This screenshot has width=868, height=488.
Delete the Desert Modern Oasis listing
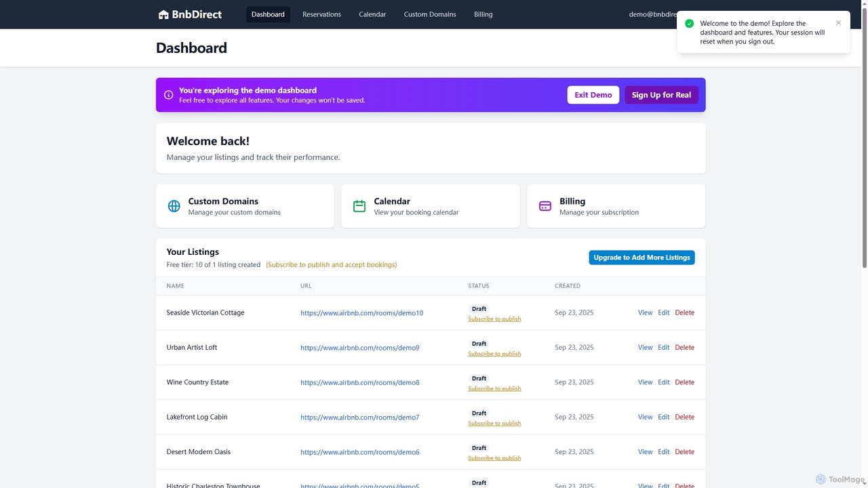[684, 451]
